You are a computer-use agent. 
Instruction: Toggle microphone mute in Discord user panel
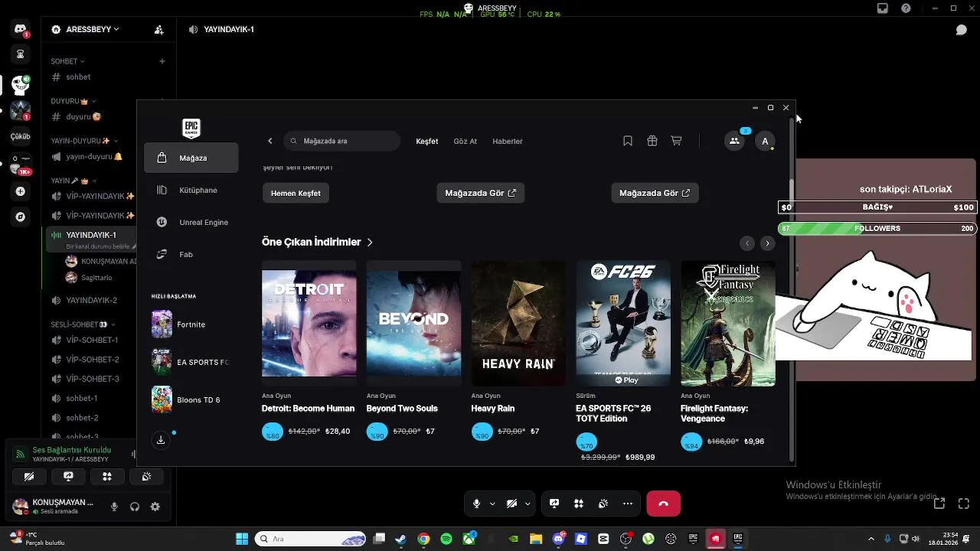click(114, 507)
